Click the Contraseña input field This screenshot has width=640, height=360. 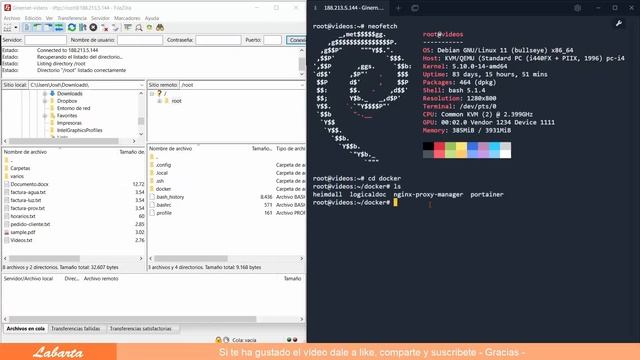[x=218, y=40]
